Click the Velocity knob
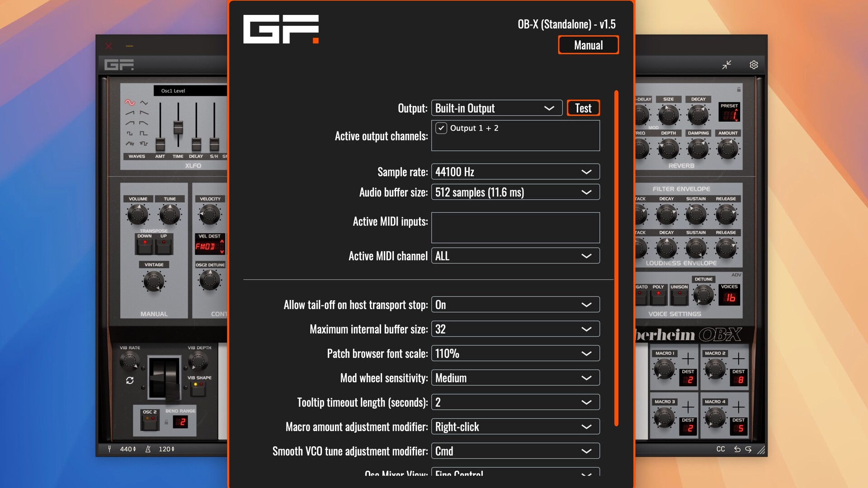Viewport: 868px width, 488px height. (209, 215)
